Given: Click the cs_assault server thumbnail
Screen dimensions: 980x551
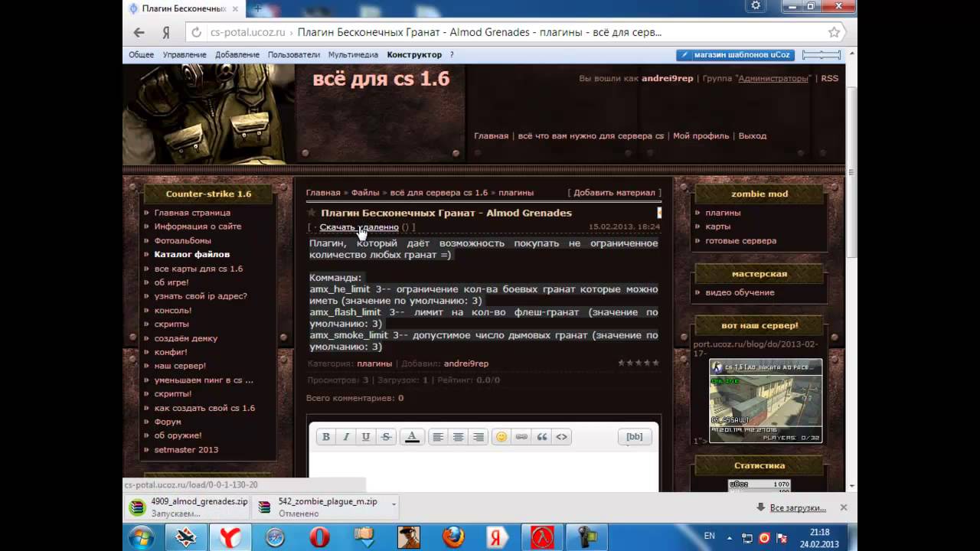Looking at the screenshot, I should click(x=766, y=400).
